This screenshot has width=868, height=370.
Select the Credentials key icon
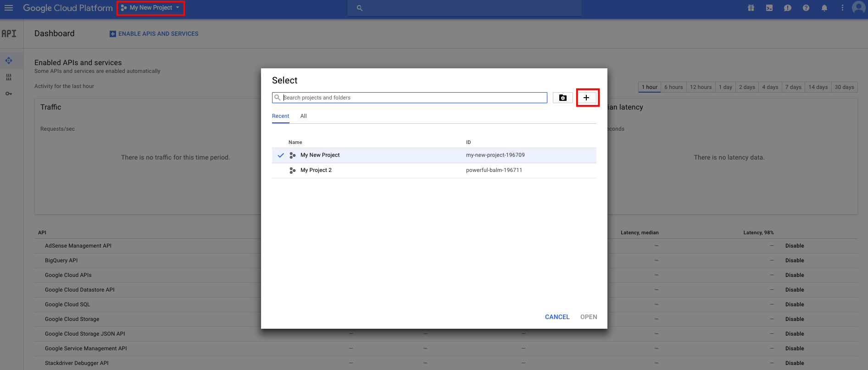click(x=9, y=94)
